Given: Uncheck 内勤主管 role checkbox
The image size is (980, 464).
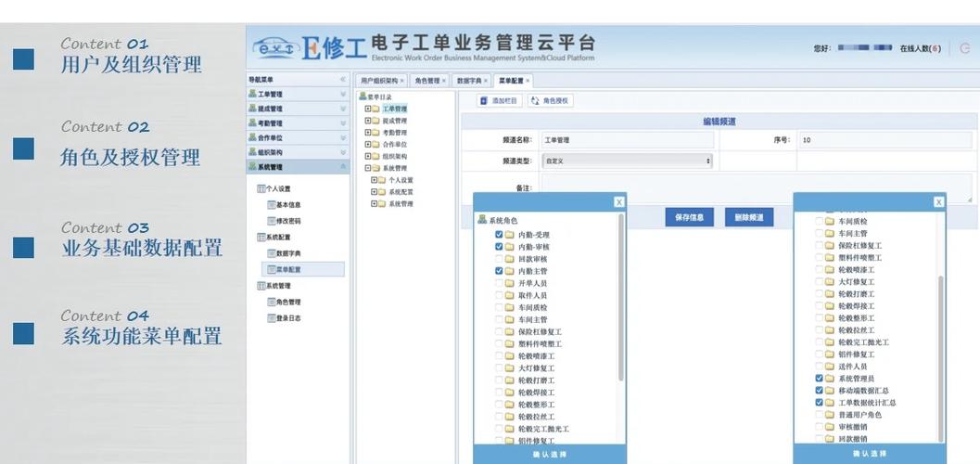Looking at the screenshot, I should point(499,271).
